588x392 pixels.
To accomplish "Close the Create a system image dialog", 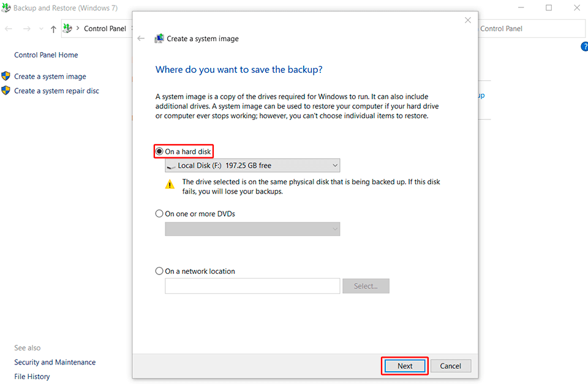I will tap(467, 20).
